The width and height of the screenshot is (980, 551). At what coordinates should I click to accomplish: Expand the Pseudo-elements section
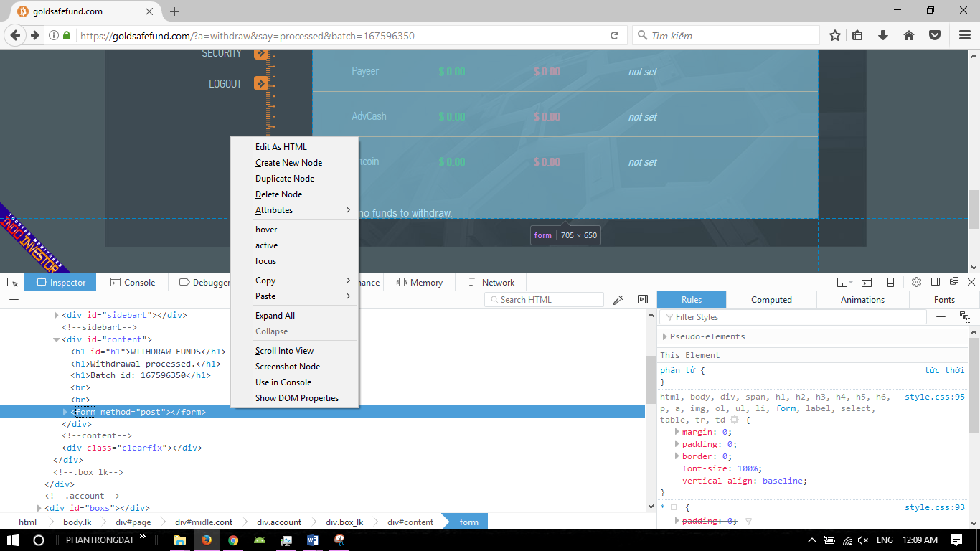[x=665, y=336]
